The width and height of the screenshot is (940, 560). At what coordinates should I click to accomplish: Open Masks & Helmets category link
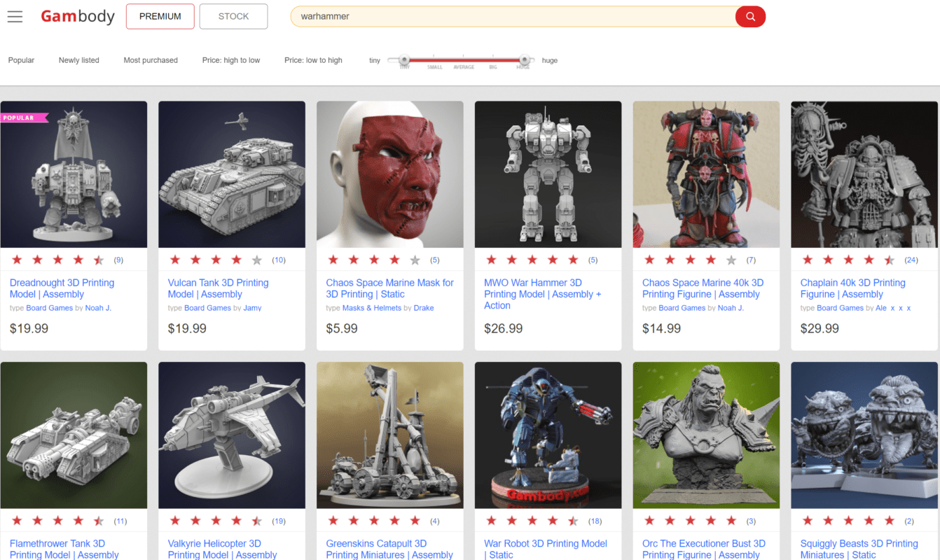coord(373,308)
